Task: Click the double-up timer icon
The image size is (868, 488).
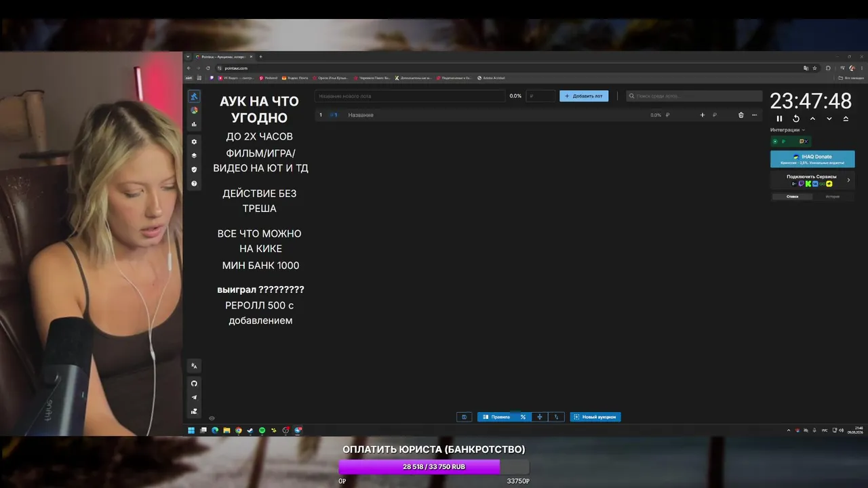Action: pos(846,119)
